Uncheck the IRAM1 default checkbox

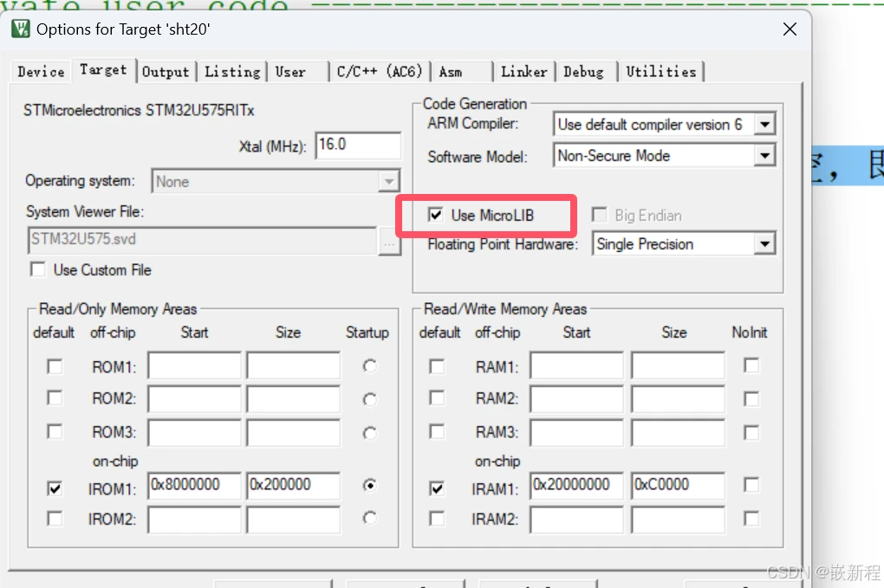(x=437, y=488)
